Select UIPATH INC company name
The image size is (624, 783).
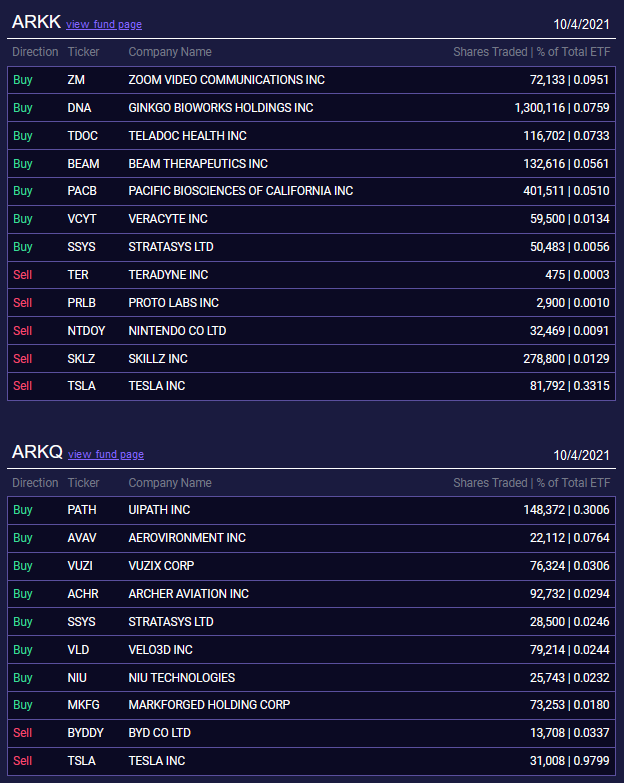click(x=159, y=509)
